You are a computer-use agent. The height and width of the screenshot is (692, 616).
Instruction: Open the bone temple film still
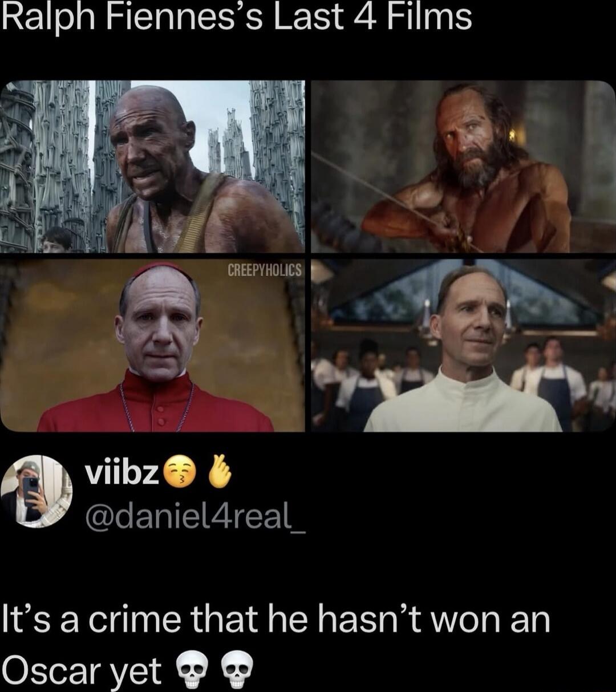point(152,167)
